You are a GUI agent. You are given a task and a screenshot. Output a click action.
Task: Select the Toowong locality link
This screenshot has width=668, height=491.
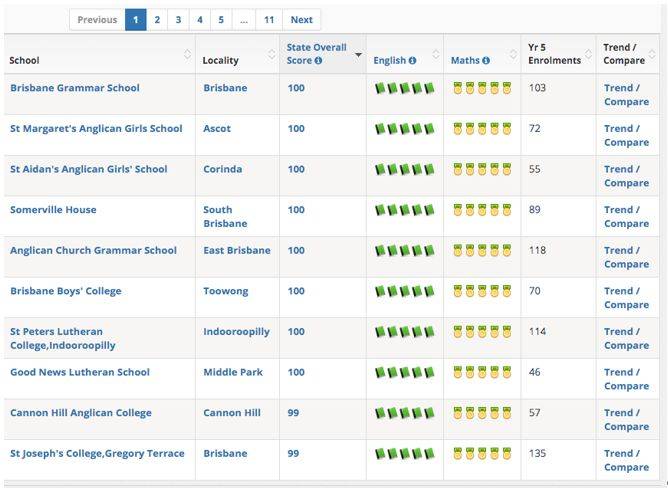(x=226, y=291)
